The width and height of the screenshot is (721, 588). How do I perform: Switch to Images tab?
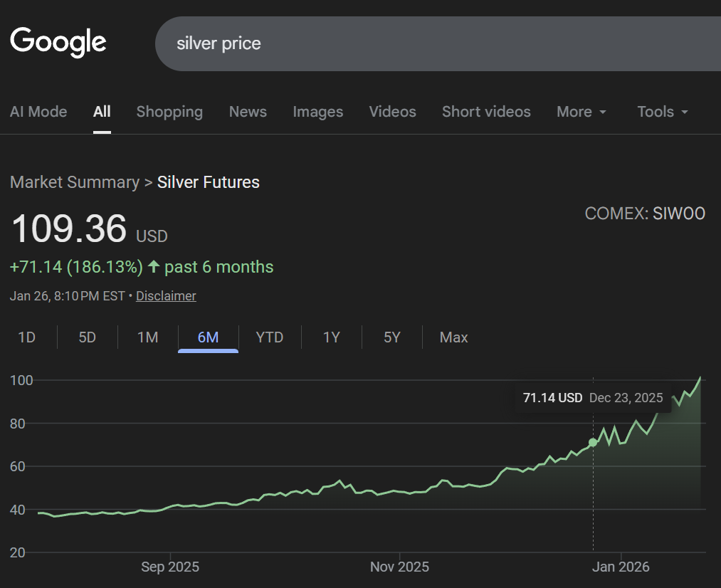pyautogui.click(x=317, y=112)
